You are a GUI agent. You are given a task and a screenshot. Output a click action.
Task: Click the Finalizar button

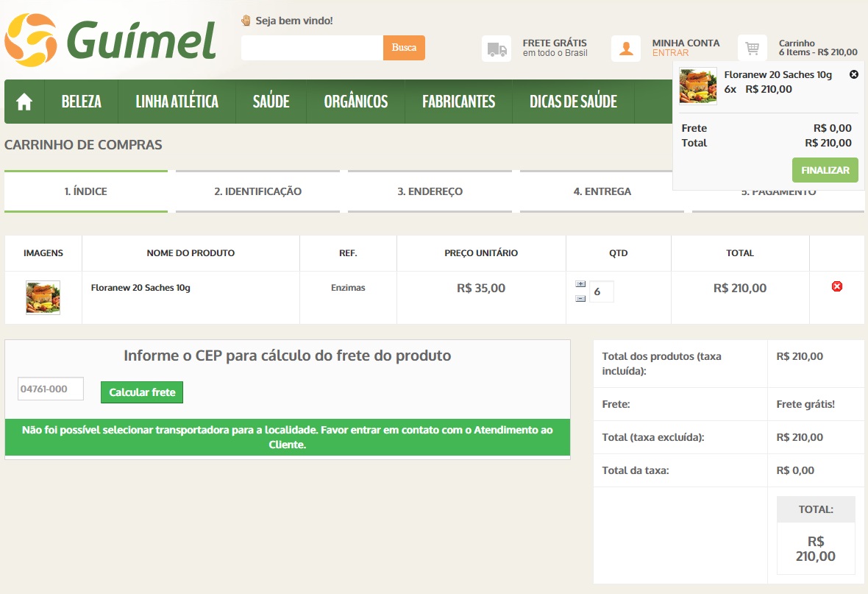point(825,170)
